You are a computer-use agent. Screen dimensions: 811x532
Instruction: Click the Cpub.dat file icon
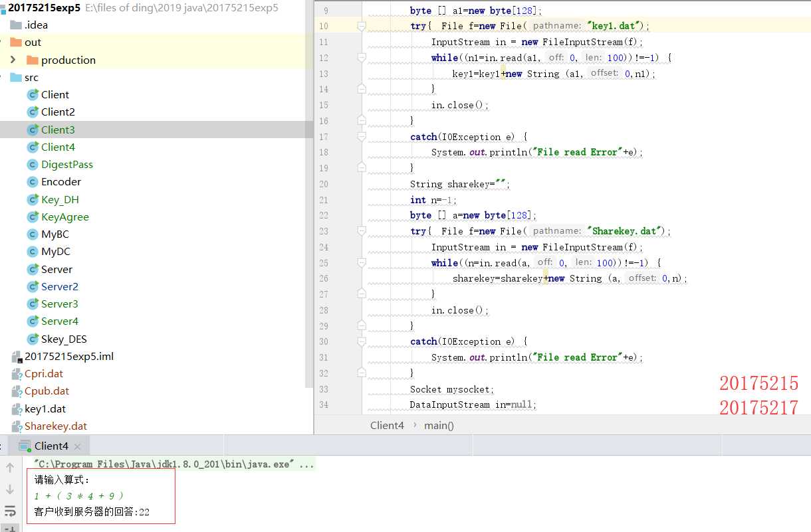tap(17, 391)
